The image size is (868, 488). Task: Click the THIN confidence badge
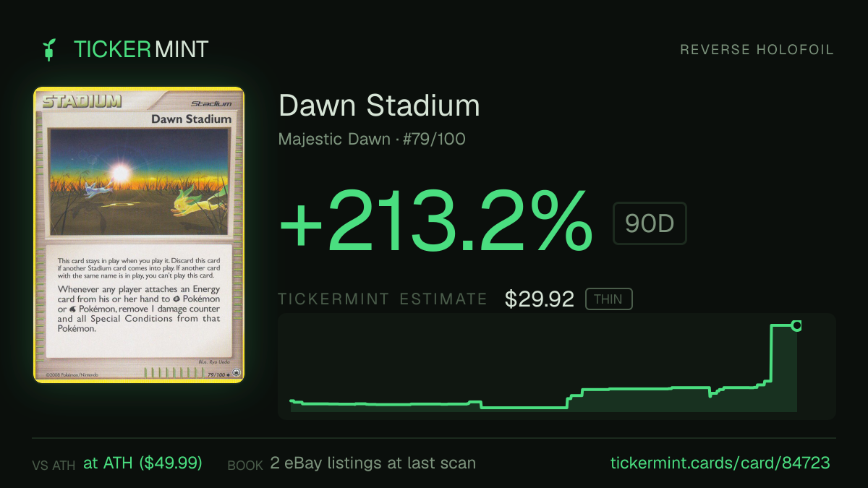pyautogui.click(x=609, y=299)
